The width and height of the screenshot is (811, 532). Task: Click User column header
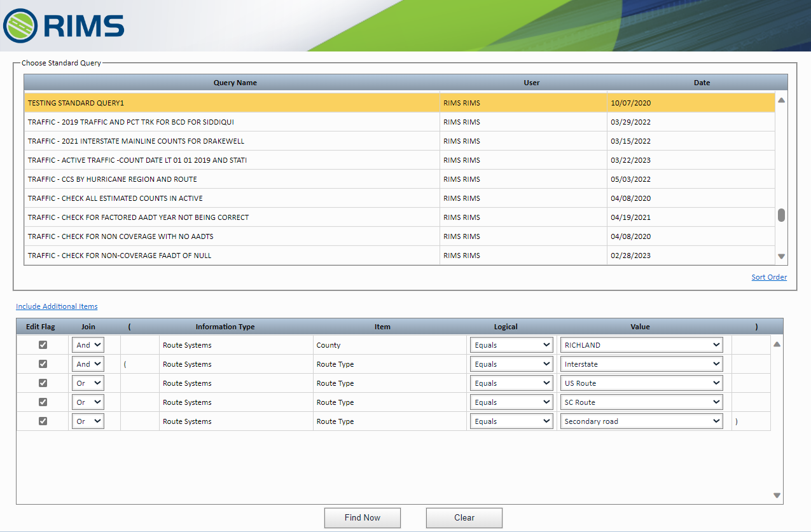(x=532, y=83)
